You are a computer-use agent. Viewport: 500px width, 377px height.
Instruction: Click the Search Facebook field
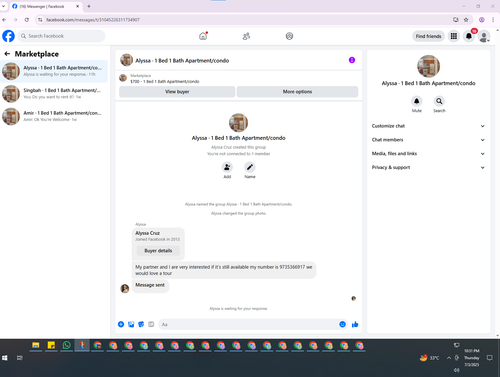click(x=62, y=36)
